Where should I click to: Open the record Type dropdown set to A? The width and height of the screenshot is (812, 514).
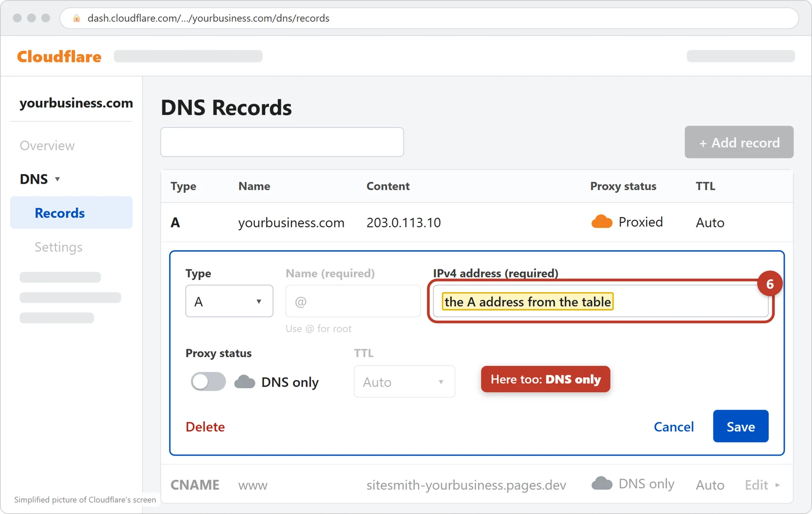229,301
